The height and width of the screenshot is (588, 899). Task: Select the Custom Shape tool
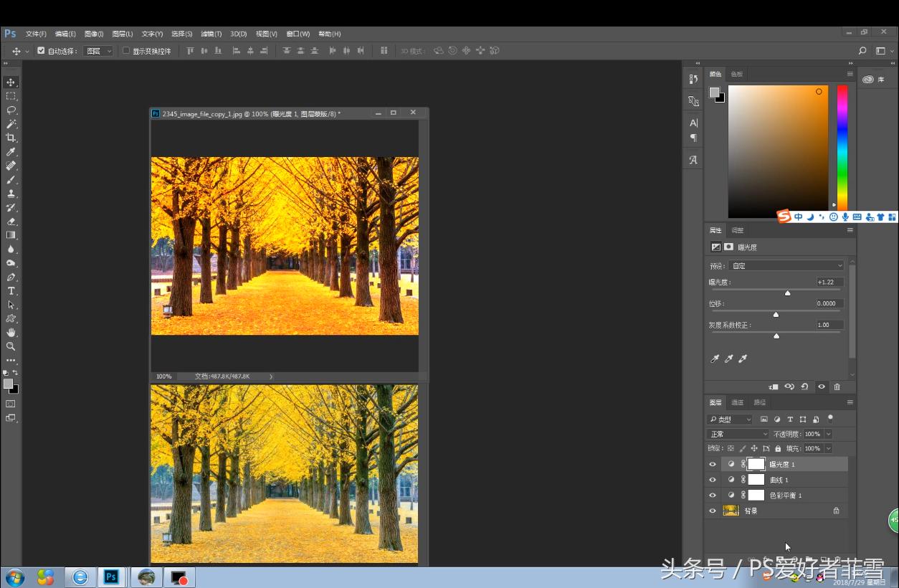11,318
